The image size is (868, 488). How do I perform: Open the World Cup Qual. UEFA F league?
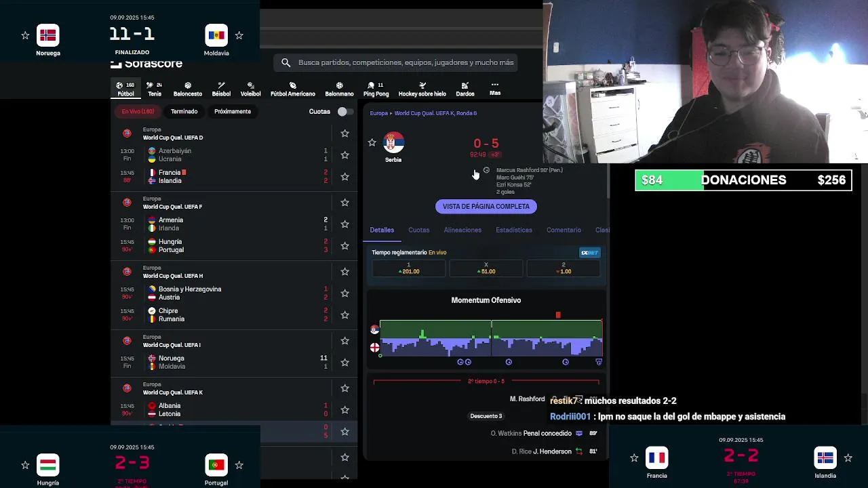point(172,207)
